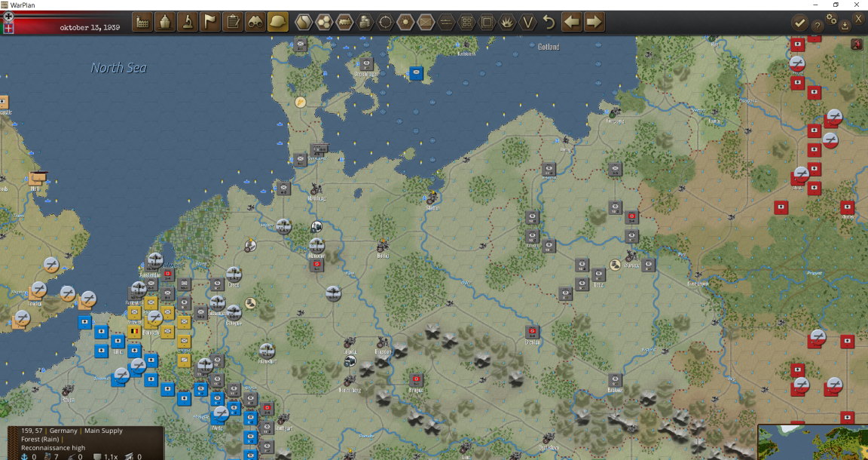
Task: Exit game with the toolbar X button
Action: (x=859, y=19)
